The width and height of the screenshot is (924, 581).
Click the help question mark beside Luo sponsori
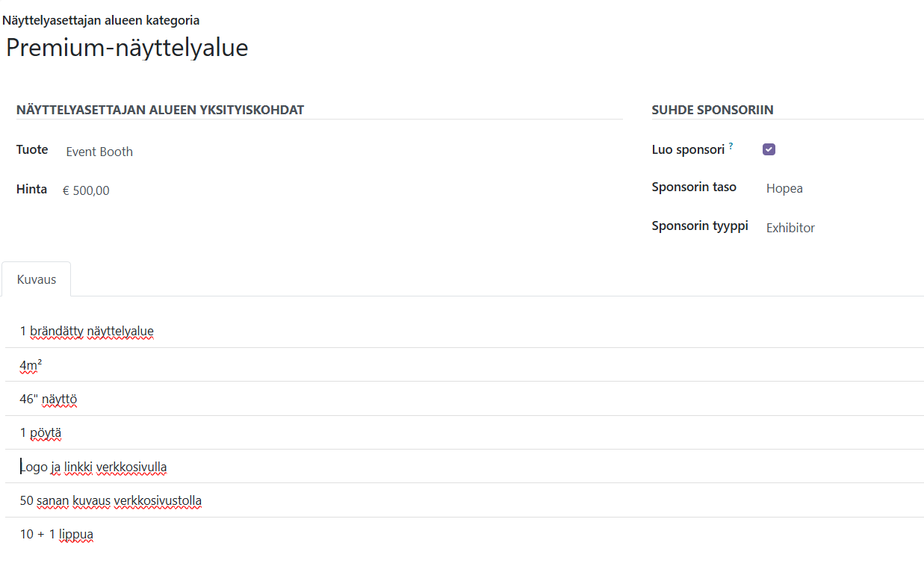pos(731,146)
